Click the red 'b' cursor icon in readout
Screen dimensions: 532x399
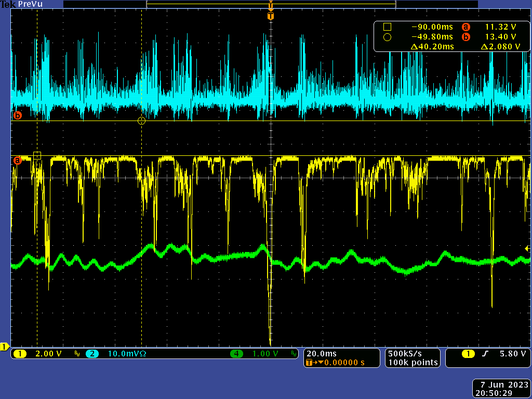pos(466,37)
